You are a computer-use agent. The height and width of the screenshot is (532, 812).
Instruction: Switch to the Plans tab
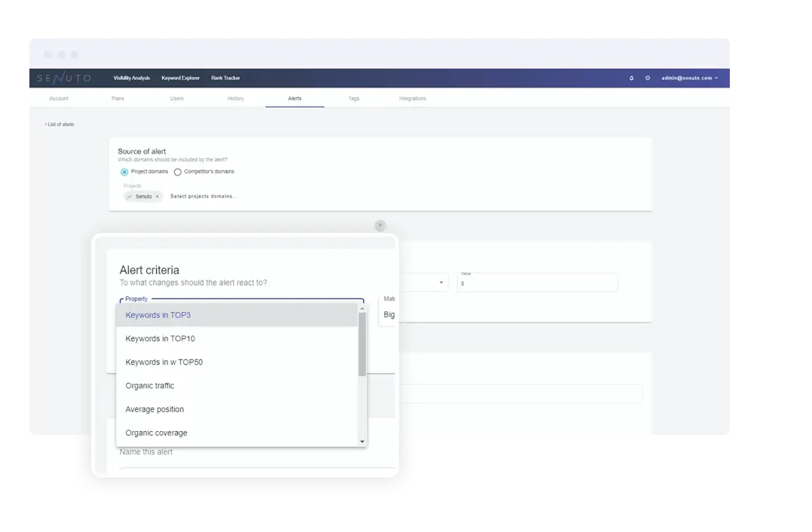[118, 98]
